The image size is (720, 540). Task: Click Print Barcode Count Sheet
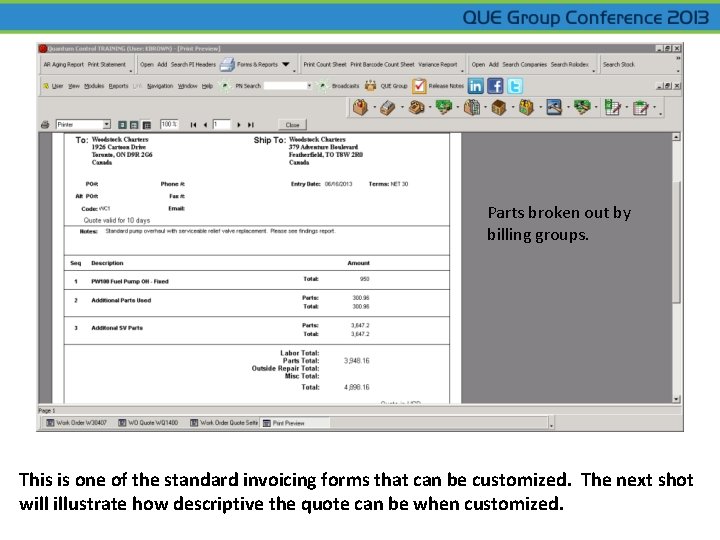(x=382, y=64)
